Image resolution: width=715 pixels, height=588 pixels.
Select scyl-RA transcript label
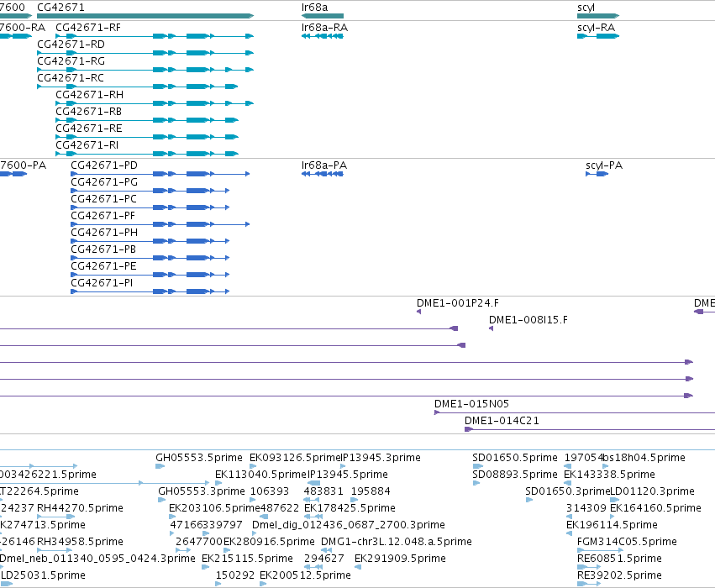point(596,28)
